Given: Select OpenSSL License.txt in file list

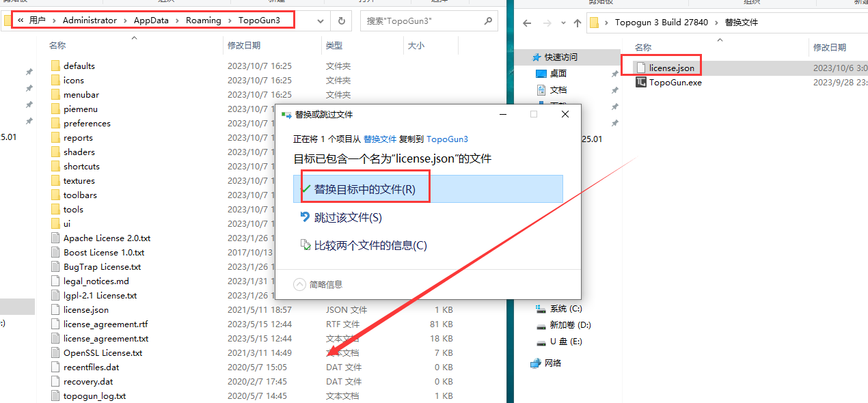Looking at the screenshot, I should pos(103,352).
